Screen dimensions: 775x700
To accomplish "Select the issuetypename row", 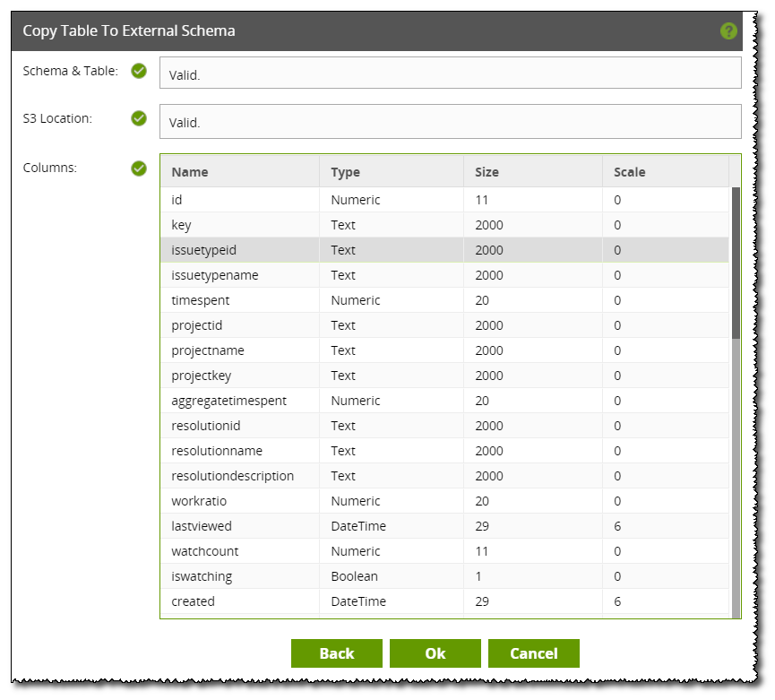I will [x=444, y=275].
